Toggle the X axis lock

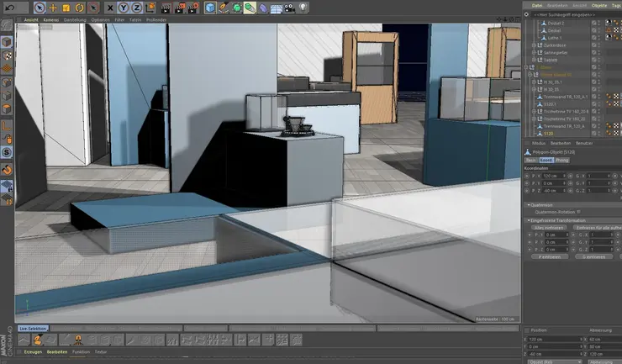110,8
